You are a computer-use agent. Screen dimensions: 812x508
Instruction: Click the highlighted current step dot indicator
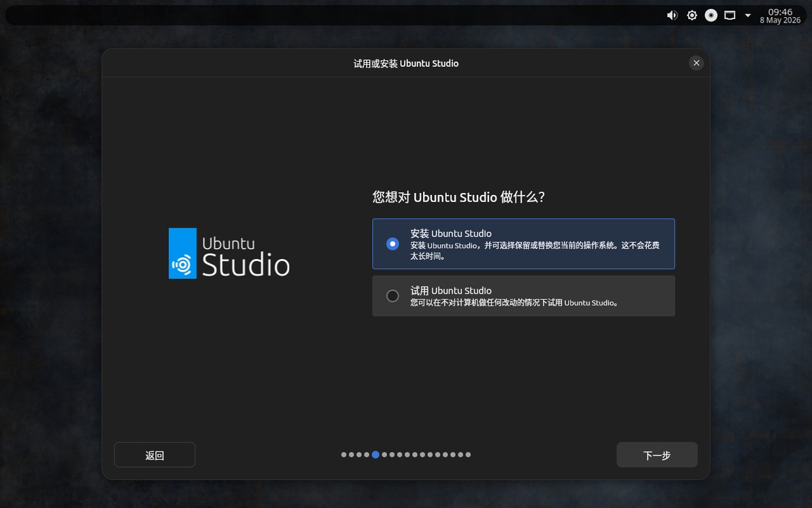pyautogui.click(x=375, y=455)
